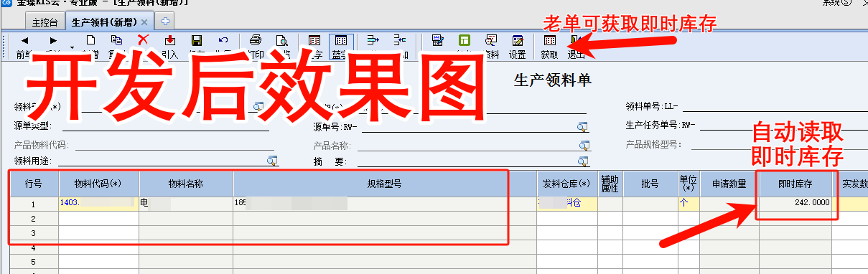The height and width of the screenshot is (274, 868).
Task: Open print preview with the magnifier page icon
Action: point(282,41)
